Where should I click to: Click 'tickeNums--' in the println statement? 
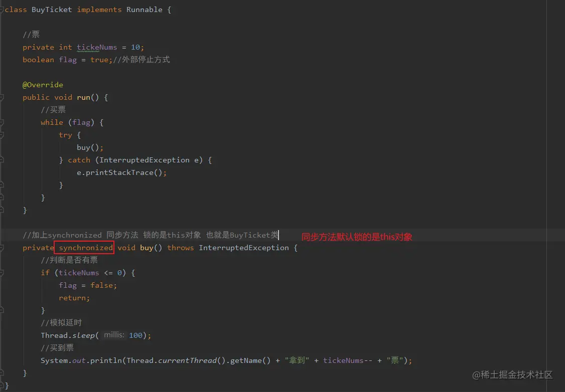point(347,360)
